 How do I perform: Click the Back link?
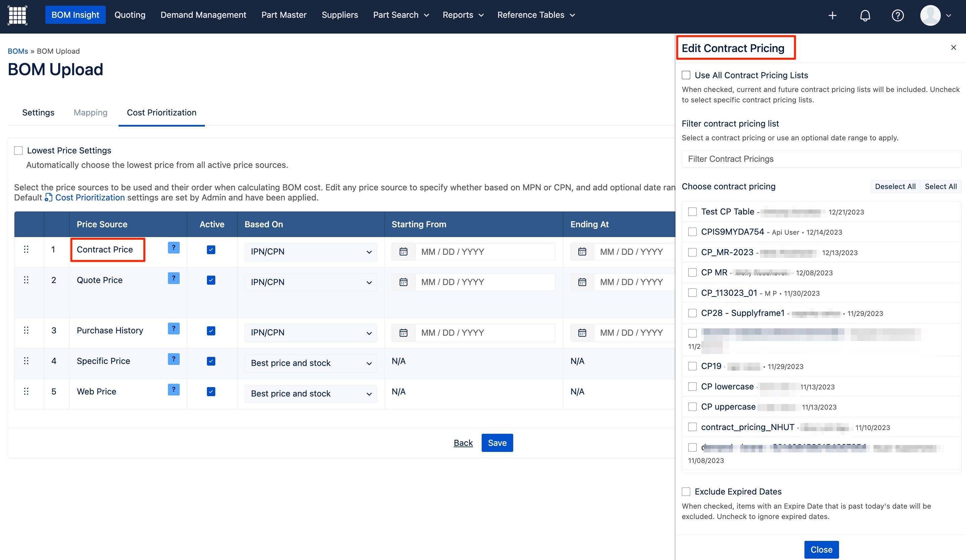pyautogui.click(x=463, y=443)
